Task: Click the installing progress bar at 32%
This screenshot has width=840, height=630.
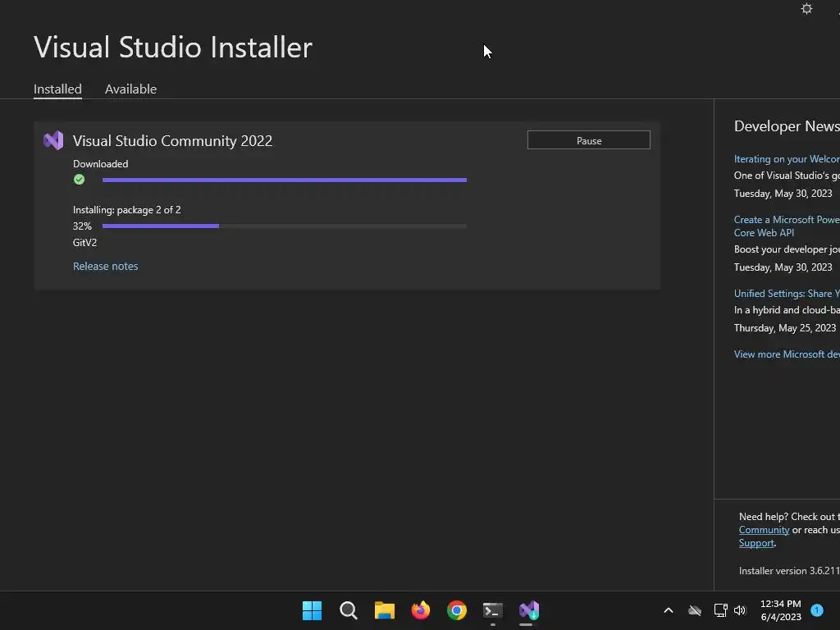Action: point(285,226)
